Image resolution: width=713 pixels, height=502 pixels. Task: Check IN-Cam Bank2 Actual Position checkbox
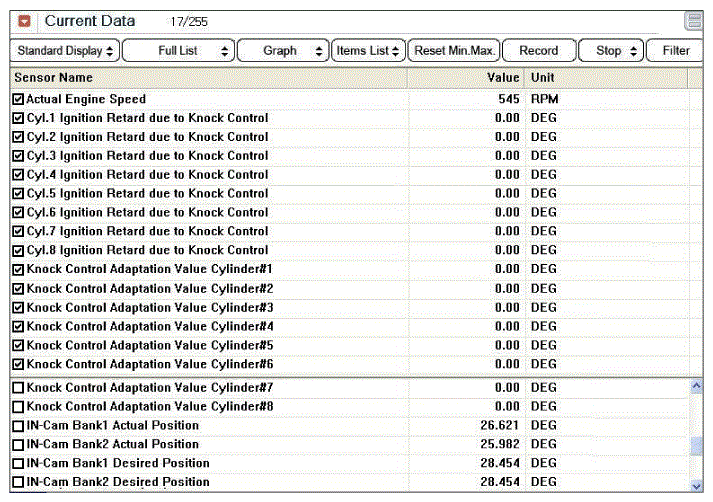click(x=18, y=445)
